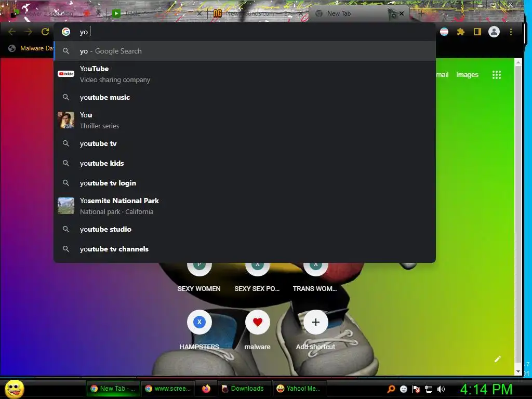Open the smiley Start button
532x399 pixels.
pyautogui.click(x=14, y=389)
